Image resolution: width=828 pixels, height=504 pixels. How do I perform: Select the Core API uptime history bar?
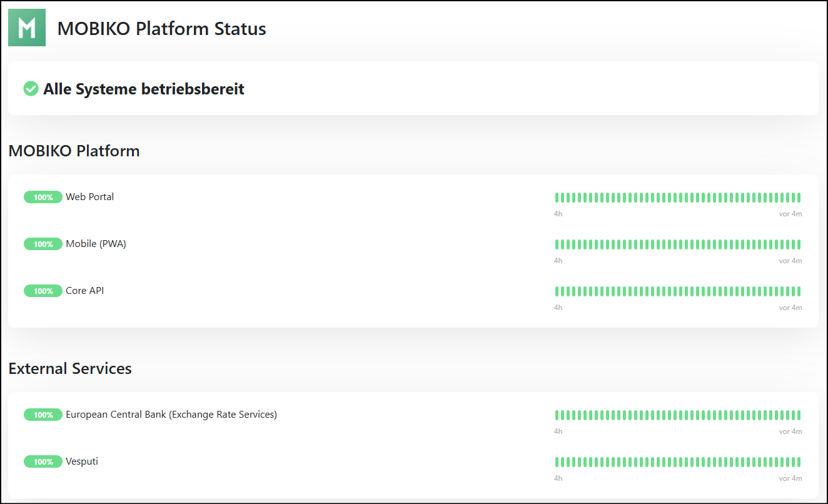point(677,291)
